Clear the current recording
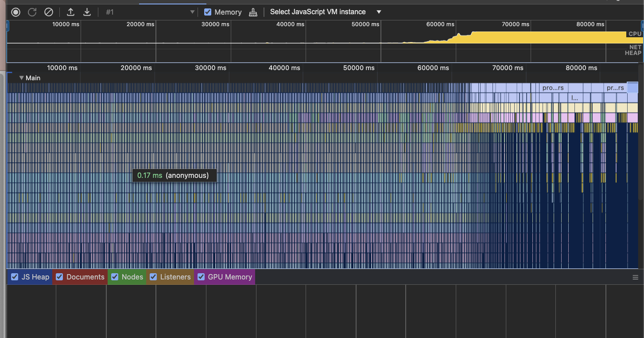The width and height of the screenshot is (644, 338). pos(49,12)
